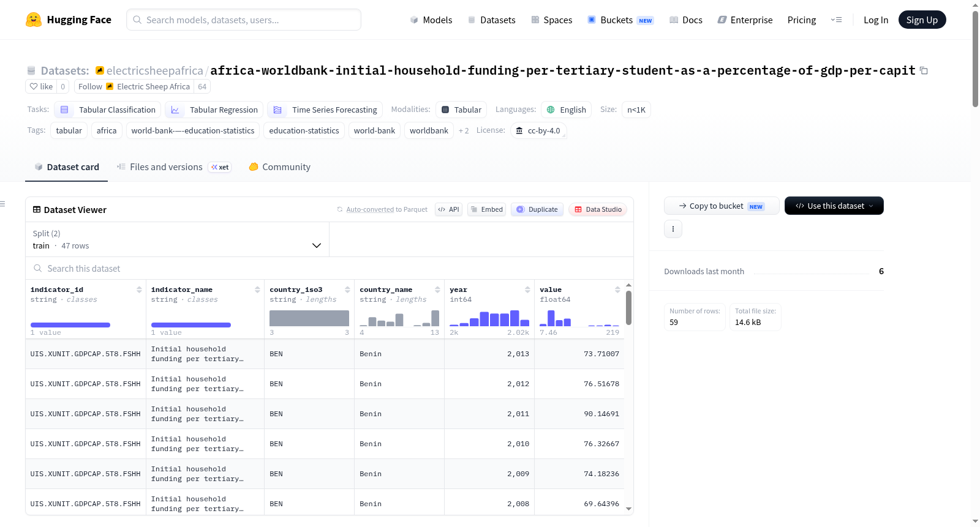Click Copy to bucket button
980x527 pixels.
point(722,206)
